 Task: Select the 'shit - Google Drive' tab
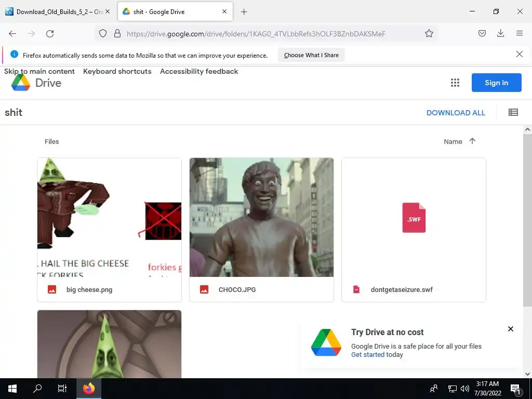click(x=175, y=11)
